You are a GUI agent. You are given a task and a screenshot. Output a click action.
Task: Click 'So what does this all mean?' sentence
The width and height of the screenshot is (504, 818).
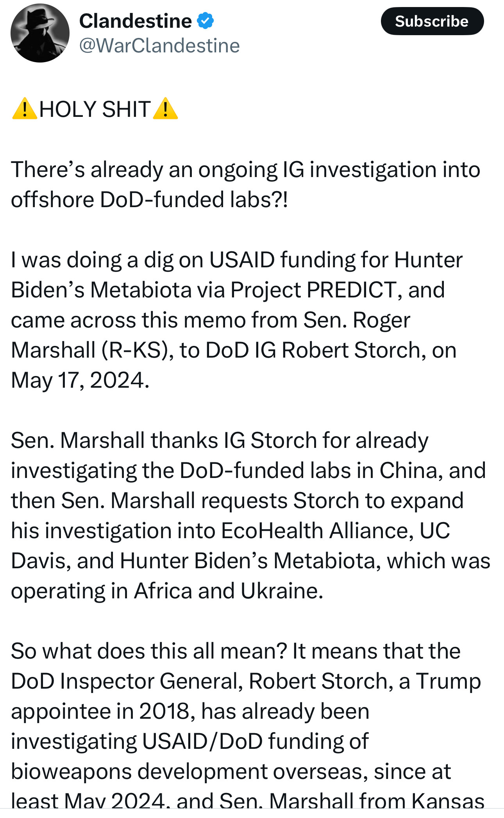click(x=149, y=651)
